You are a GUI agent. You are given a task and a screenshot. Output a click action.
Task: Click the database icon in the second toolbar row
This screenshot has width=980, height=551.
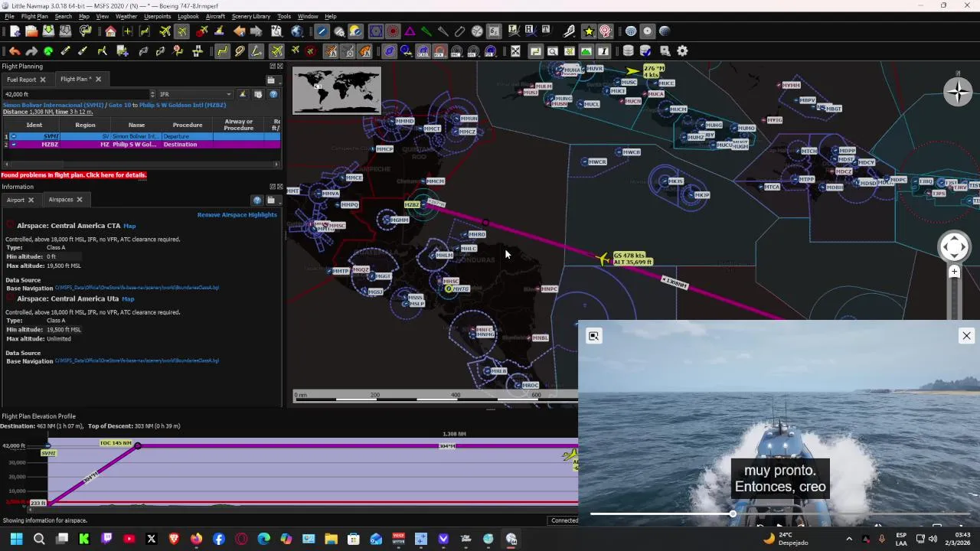628,51
